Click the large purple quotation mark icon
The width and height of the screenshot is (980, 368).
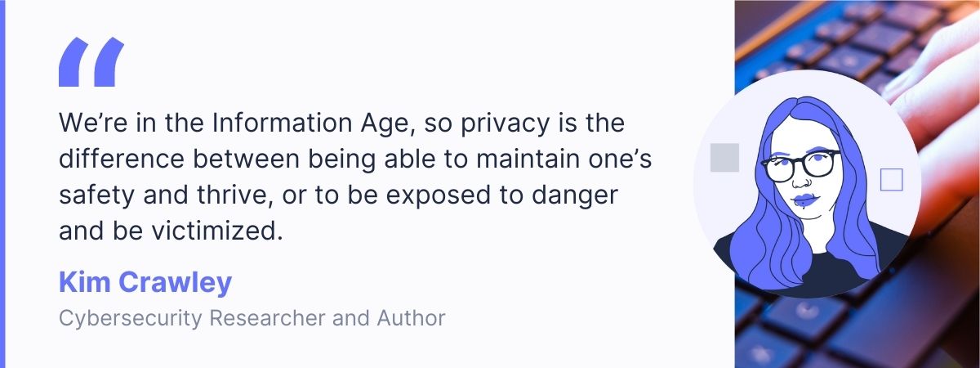[x=91, y=63]
